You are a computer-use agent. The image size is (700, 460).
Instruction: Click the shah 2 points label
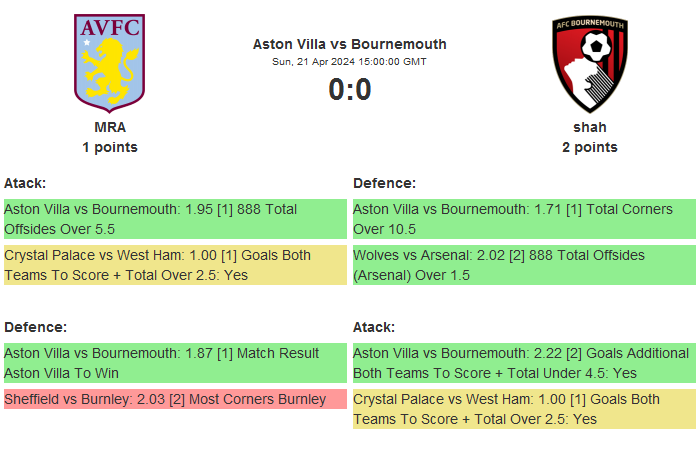pyautogui.click(x=590, y=147)
